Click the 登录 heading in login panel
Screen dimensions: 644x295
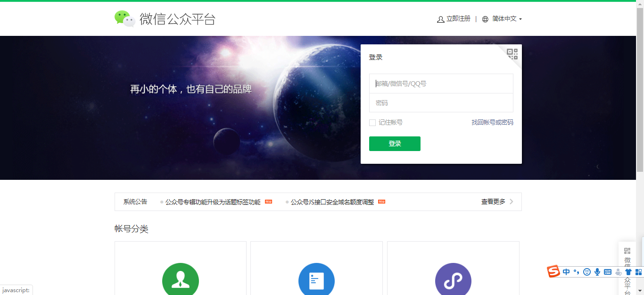[x=376, y=57]
